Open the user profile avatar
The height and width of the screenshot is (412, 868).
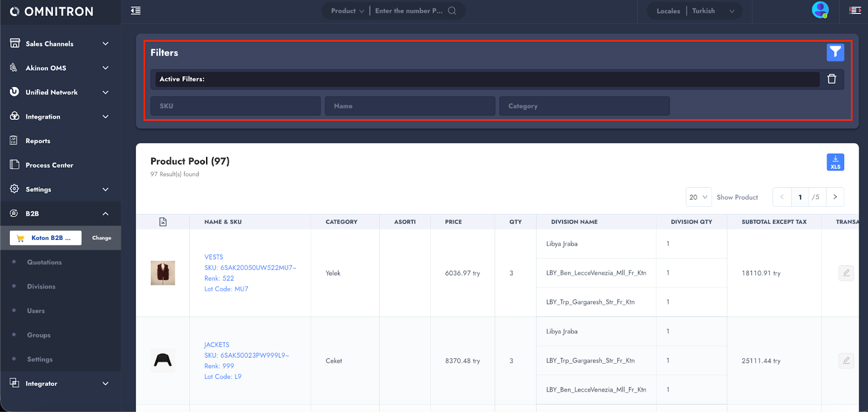(820, 10)
